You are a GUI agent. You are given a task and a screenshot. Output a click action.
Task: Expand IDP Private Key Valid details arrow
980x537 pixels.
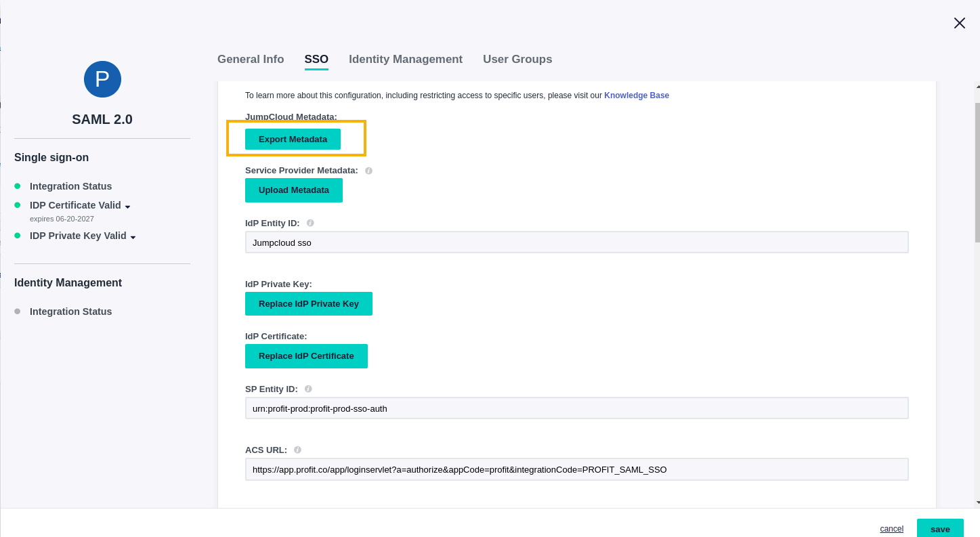pos(133,237)
